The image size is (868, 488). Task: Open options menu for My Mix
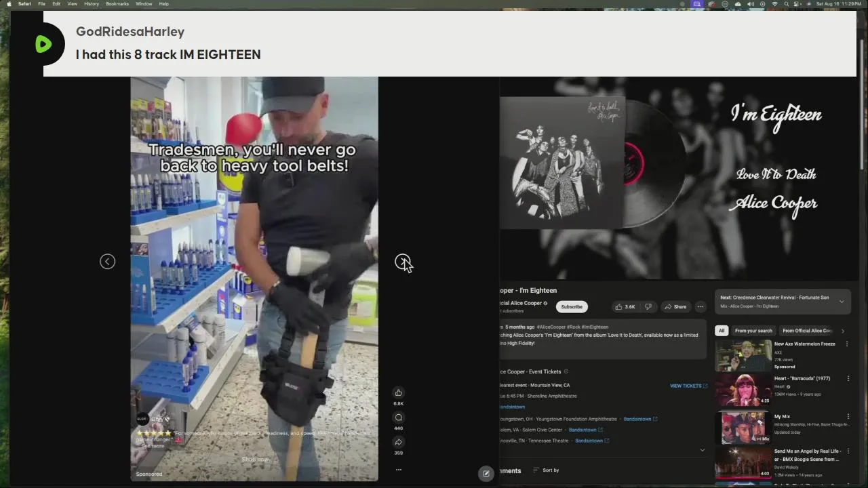tap(848, 417)
